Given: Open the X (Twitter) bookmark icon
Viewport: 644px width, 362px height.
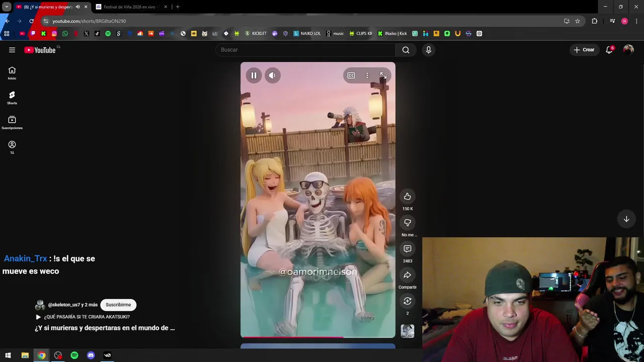Looking at the screenshot, I should click(x=87, y=34).
